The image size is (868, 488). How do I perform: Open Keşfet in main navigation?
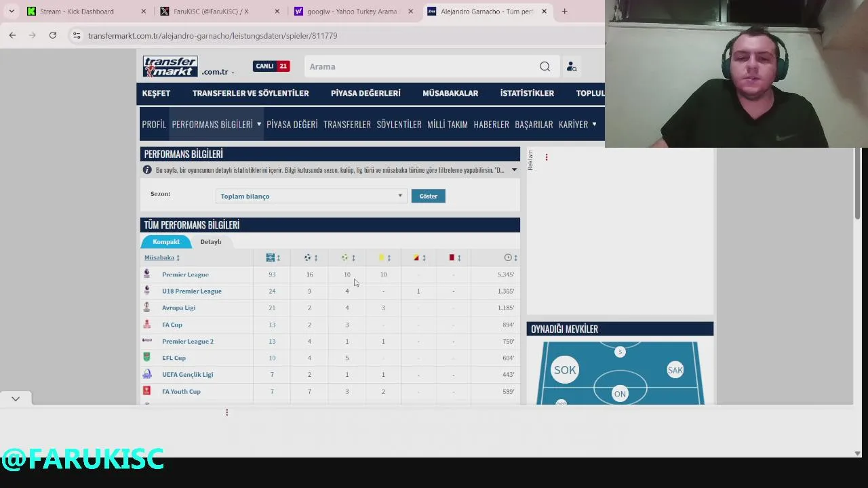coord(156,94)
